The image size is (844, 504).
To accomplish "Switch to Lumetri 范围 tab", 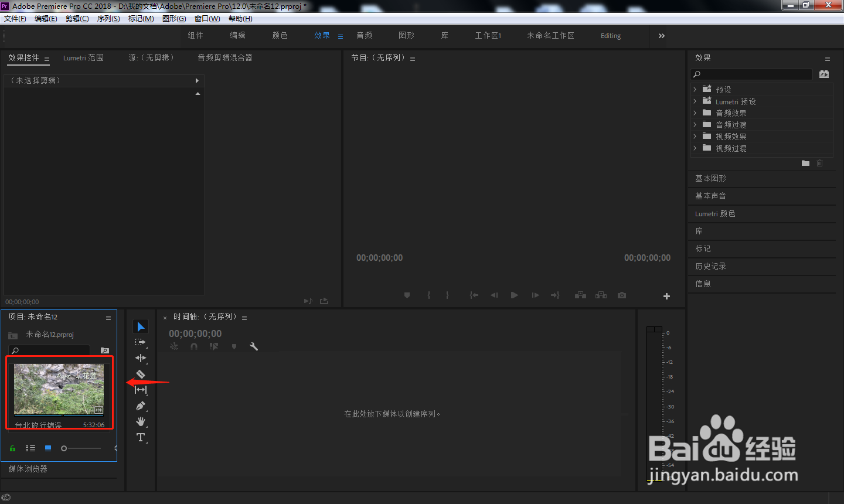I will coord(83,57).
